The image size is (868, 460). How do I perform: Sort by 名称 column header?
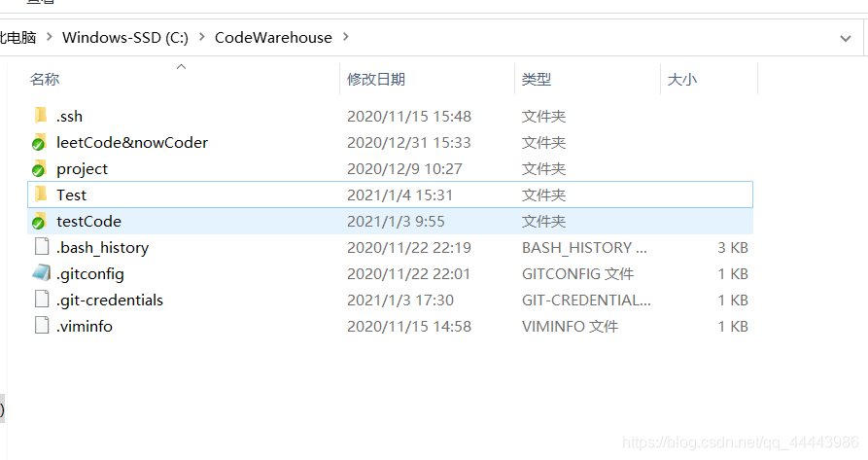tap(45, 79)
